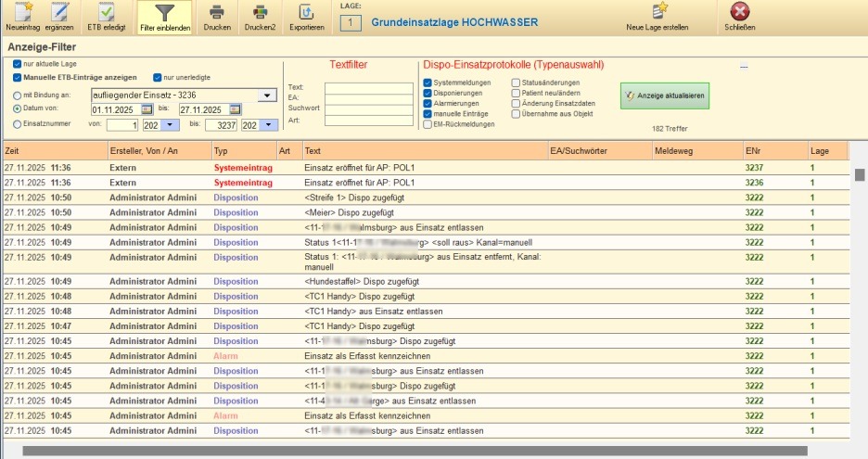This screenshot has height=459, width=868.
Task: Click the Drucken printer icon
Action: (x=217, y=13)
